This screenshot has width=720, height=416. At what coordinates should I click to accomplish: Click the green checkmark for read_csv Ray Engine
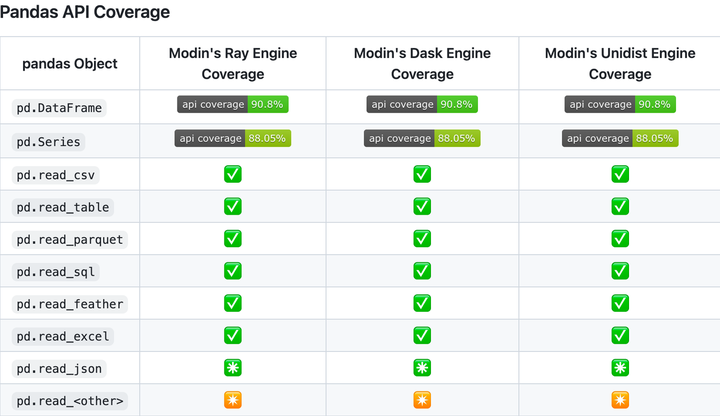pos(233,174)
